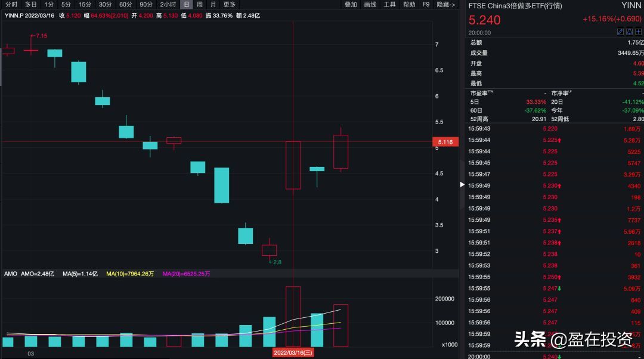Click the YINN ticker symbol
Viewport: 644px width, 359px height.
(631, 6)
